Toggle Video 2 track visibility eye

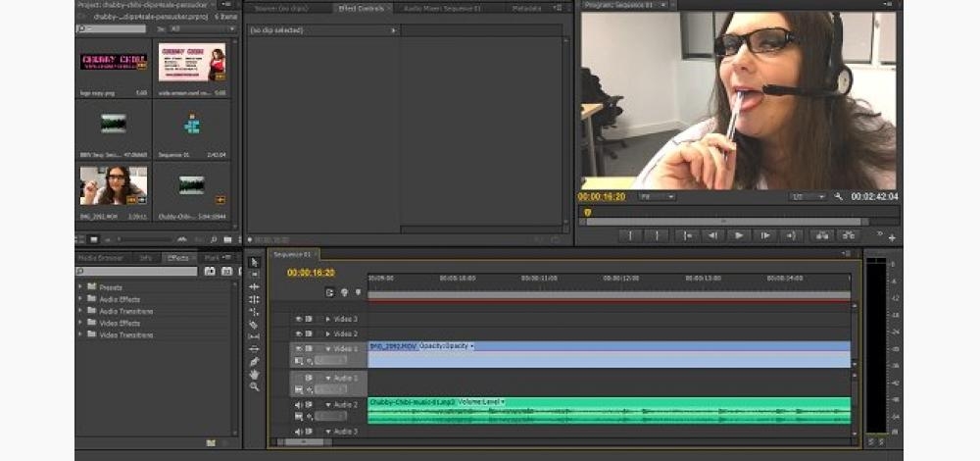click(299, 333)
